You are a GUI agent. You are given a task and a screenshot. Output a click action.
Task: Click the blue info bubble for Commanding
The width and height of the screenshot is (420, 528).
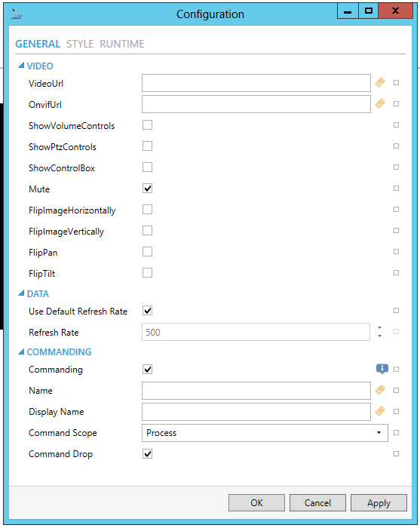tap(382, 369)
